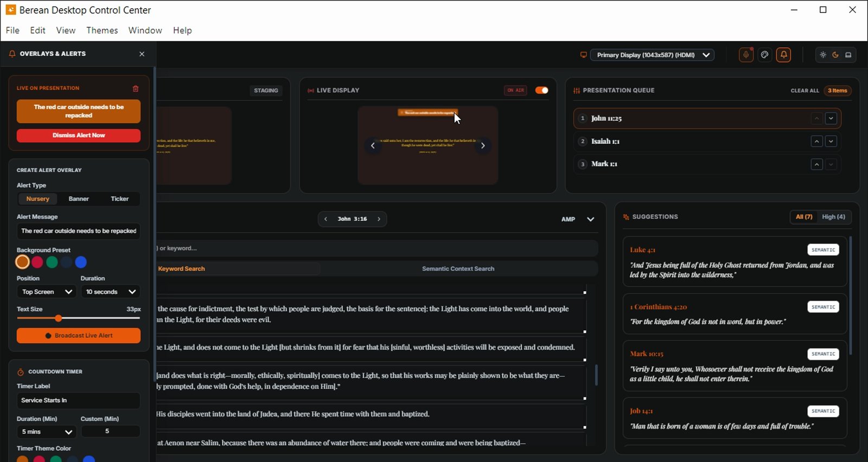This screenshot has width=868, height=462.
Task: Switch to Semantic Context Search tab
Action: [458, 269]
